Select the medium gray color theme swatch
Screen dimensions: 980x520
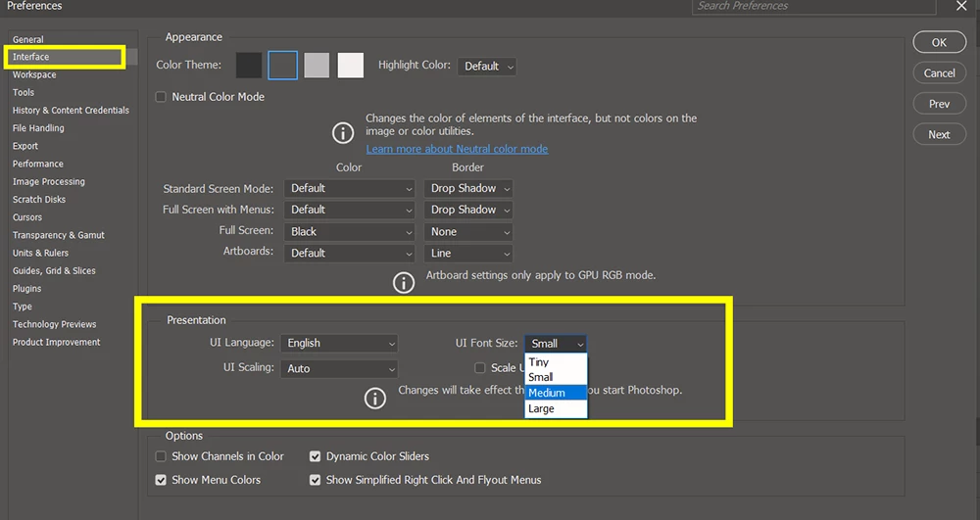point(317,66)
